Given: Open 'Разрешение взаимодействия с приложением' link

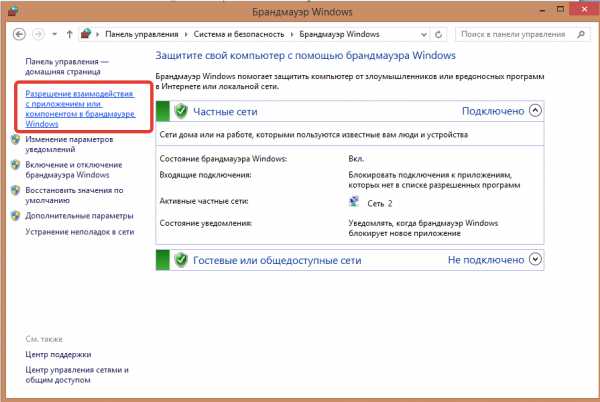Looking at the screenshot, I should point(80,109).
